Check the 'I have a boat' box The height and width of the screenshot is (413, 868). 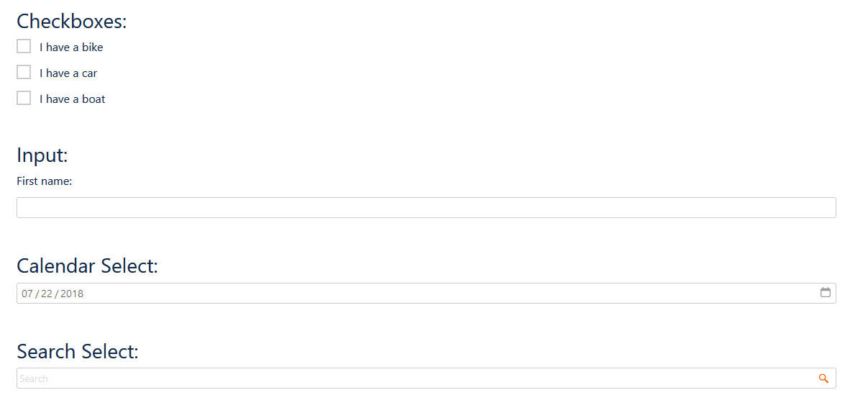coord(24,98)
